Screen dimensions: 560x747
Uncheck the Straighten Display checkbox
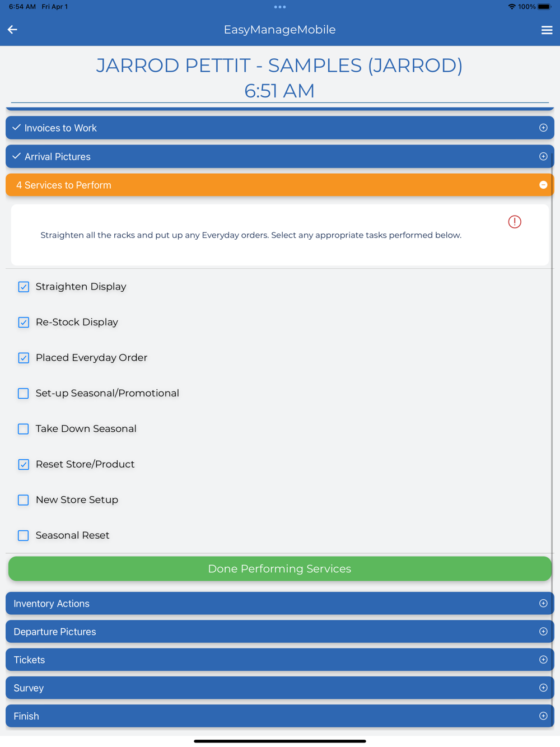tap(24, 287)
